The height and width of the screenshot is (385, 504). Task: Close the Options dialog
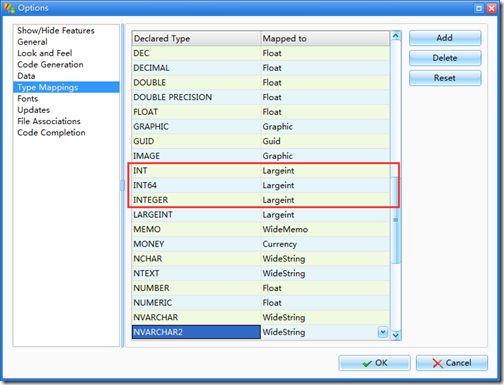pyautogui.click(x=491, y=8)
